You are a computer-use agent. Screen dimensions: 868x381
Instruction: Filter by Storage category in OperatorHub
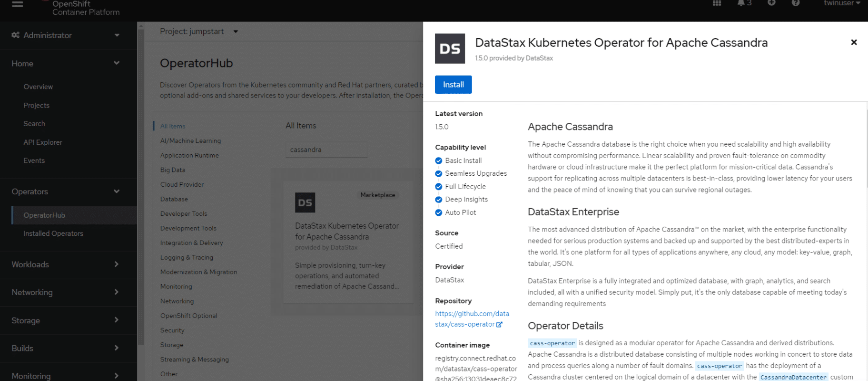click(x=172, y=345)
